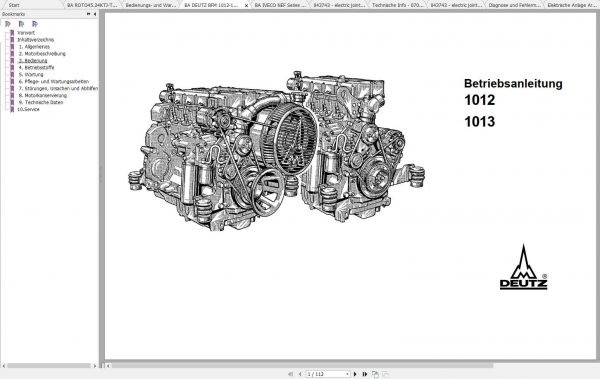Click the 1012 model number text
600x379 pixels.
479,100
